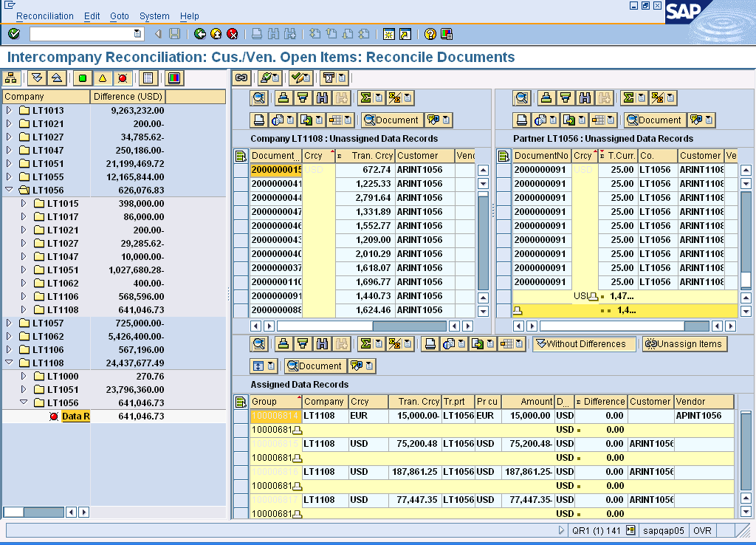
Task: Click the Document button in Partner LT1056 panel
Action: pyautogui.click(x=655, y=120)
